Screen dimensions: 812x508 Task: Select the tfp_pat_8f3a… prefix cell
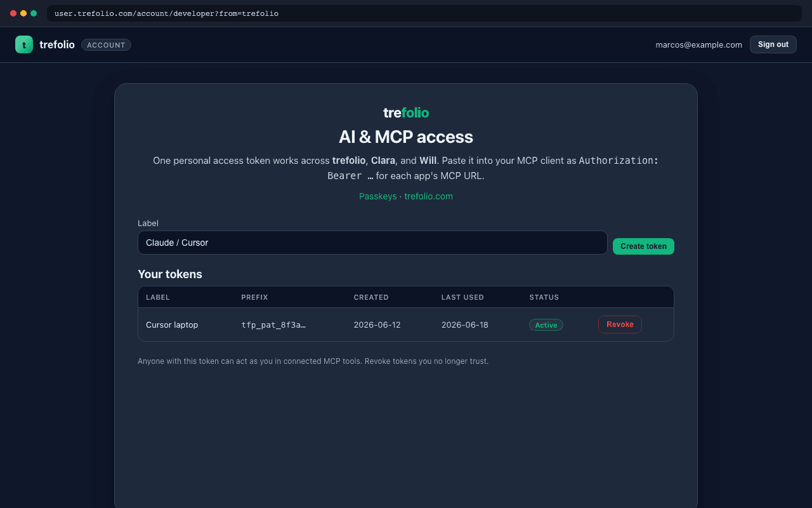pyautogui.click(x=273, y=325)
